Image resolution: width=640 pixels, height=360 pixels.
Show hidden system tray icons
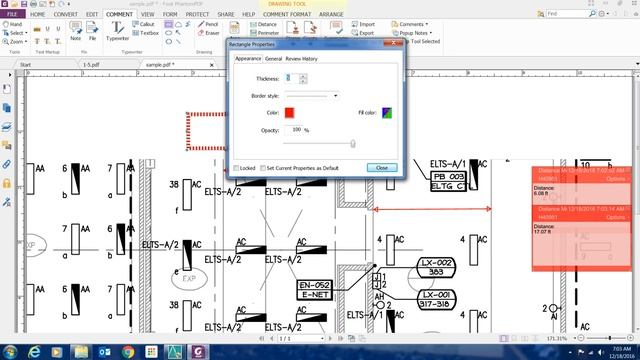(x=570, y=352)
